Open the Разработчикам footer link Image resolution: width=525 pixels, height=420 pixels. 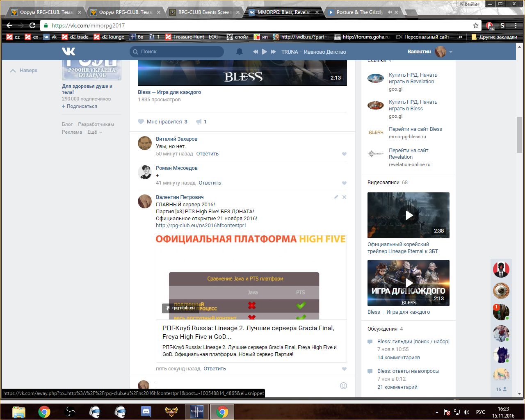(96, 124)
